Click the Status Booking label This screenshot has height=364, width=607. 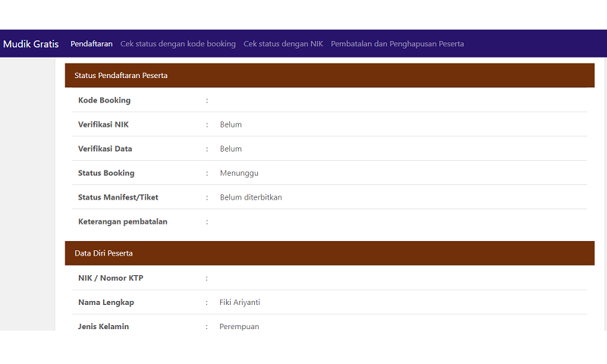106,173
